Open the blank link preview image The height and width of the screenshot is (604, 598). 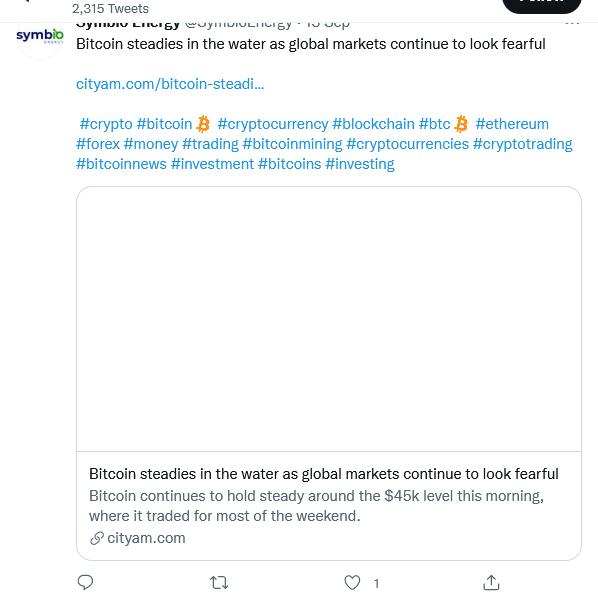click(x=329, y=319)
